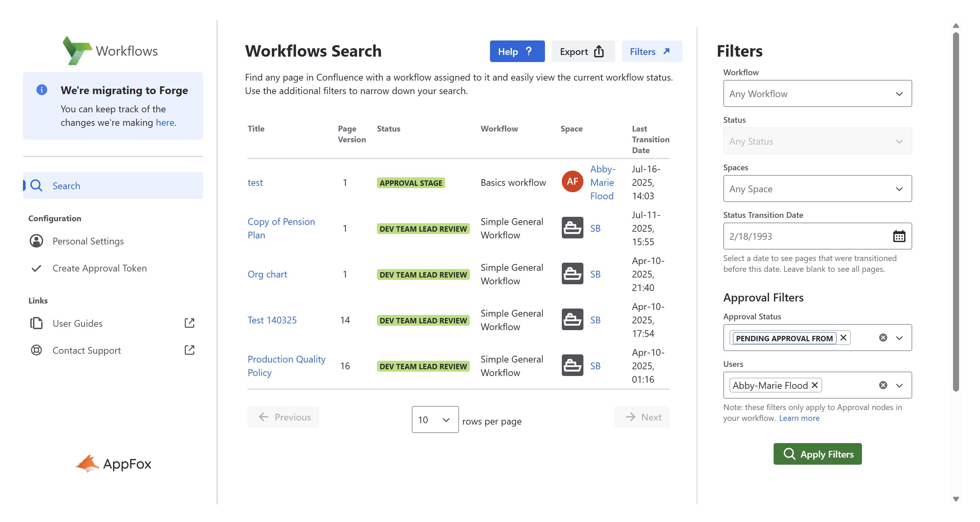Click the info icon in migration banner
The width and height of the screenshot is (980, 522).
(x=41, y=90)
